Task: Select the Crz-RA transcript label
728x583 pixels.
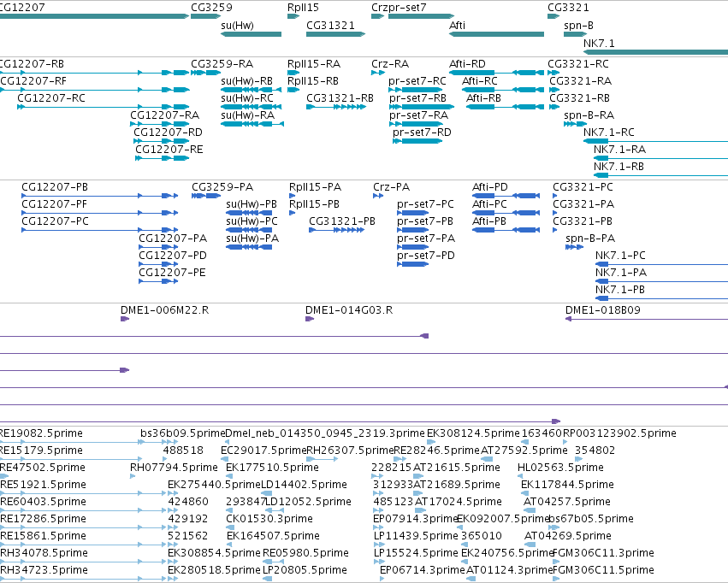Action: (390, 64)
